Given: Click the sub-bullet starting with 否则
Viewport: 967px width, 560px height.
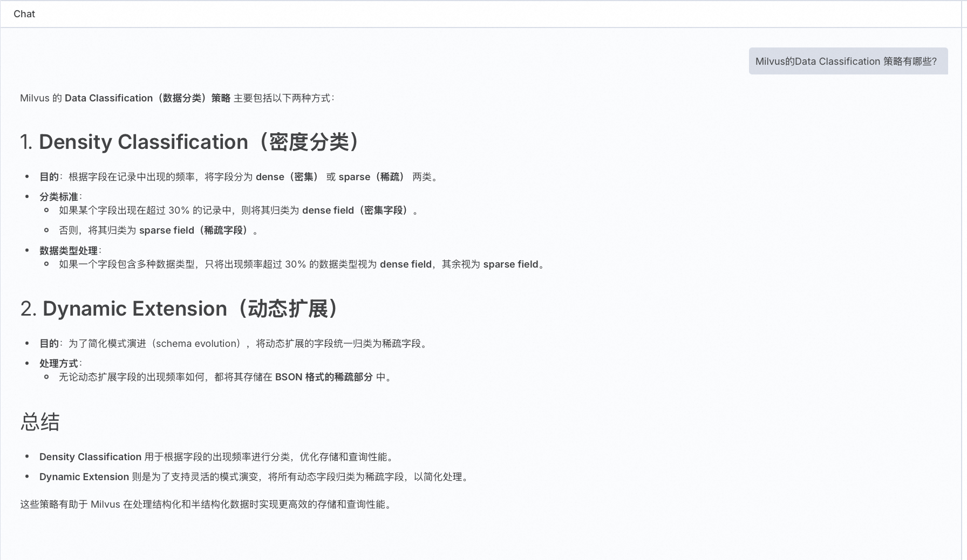Looking at the screenshot, I should (158, 230).
